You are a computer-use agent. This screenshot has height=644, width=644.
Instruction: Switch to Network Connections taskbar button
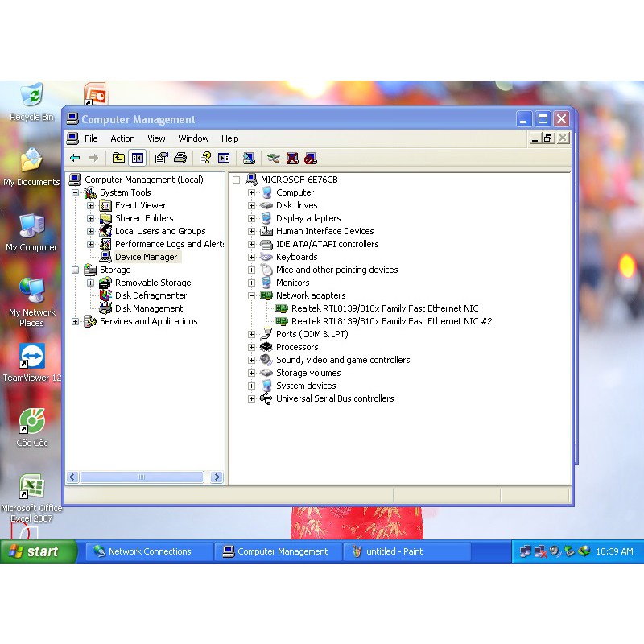(150, 551)
